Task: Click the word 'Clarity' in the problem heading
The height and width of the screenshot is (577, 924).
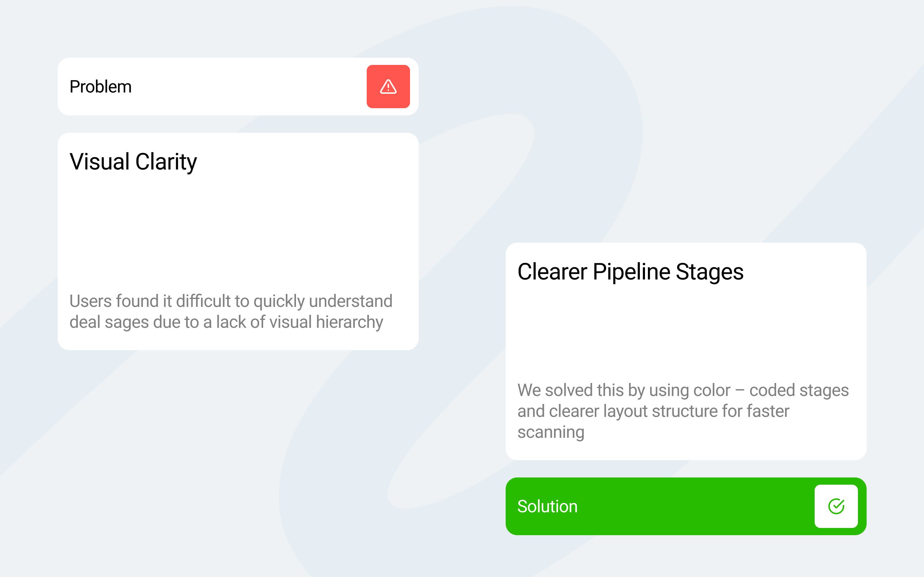Action: pyautogui.click(x=166, y=162)
